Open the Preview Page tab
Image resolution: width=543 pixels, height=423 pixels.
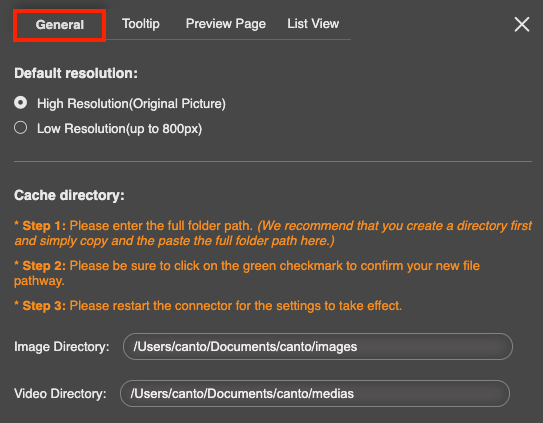pyautogui.click(x=225, y=24)
